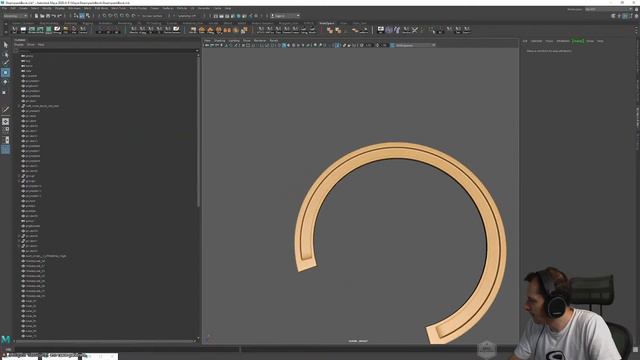The image size is (640, 360).
Task: Open the Outliner Show menu
Action: click(x=31, y=44)
